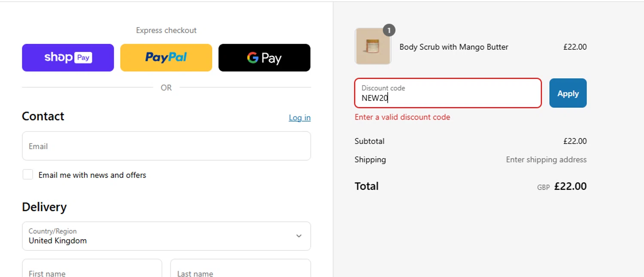Screen dimensions: 644x277
Task: Open the Country/Region dropdown
Action: coord(166,236)
